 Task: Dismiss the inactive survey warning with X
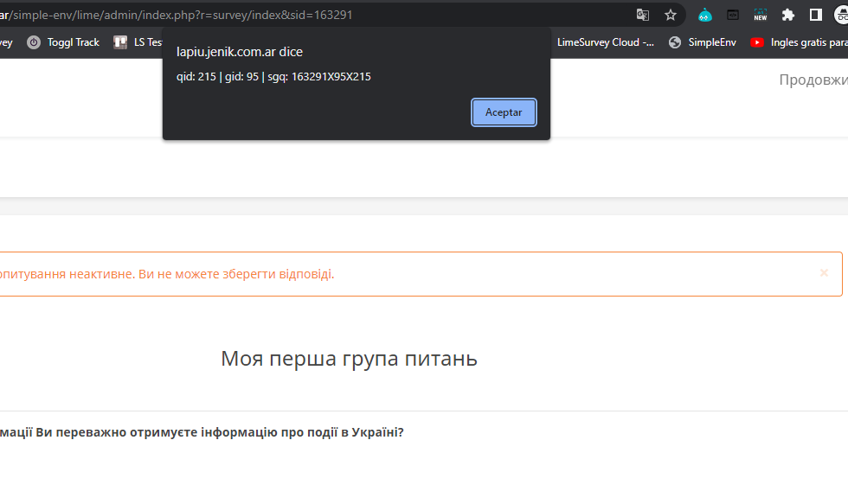coord(824,273)
